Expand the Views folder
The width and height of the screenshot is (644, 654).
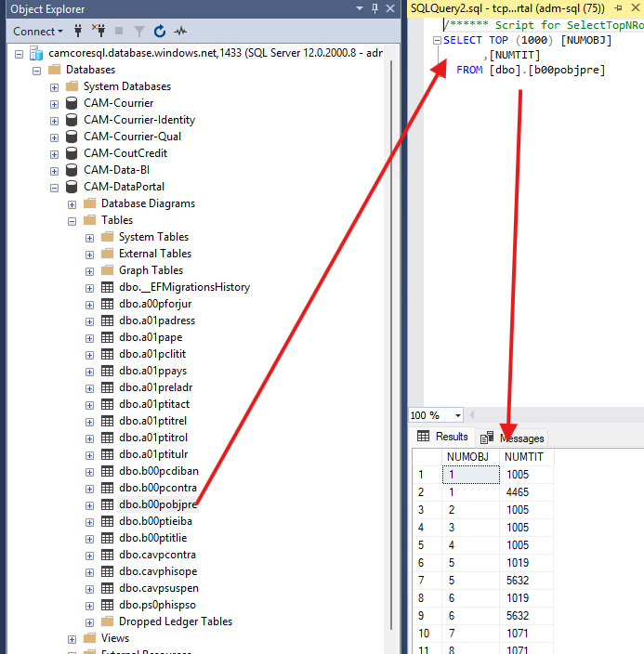coord(72,638)
